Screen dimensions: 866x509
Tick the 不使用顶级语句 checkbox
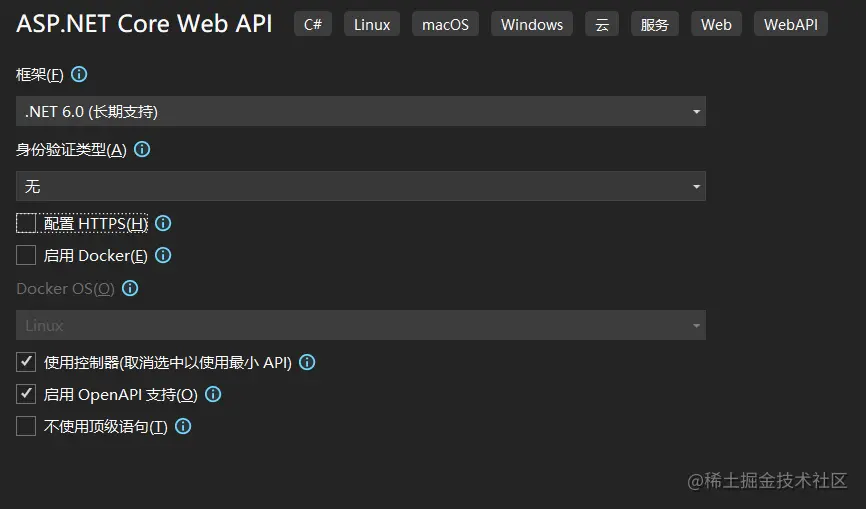pyautogui.click(x=26, y=426)
